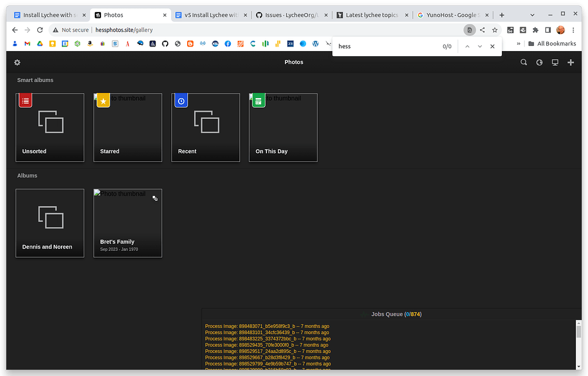Image resolution: width=588 pixels, height=376 pixels.
Task: Click the share page icon
Action: pos(482,30)
